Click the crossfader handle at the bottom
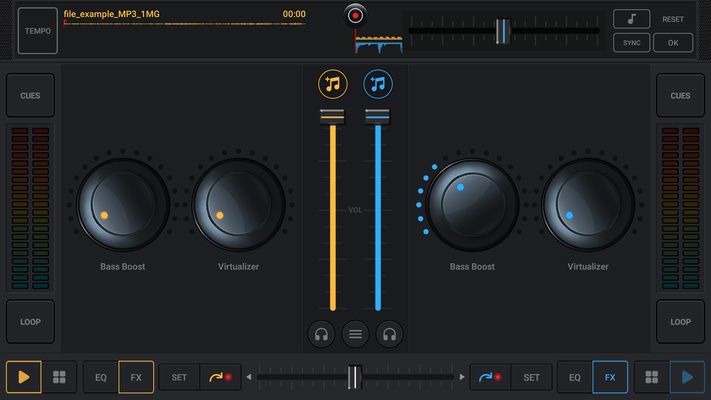 355,377
